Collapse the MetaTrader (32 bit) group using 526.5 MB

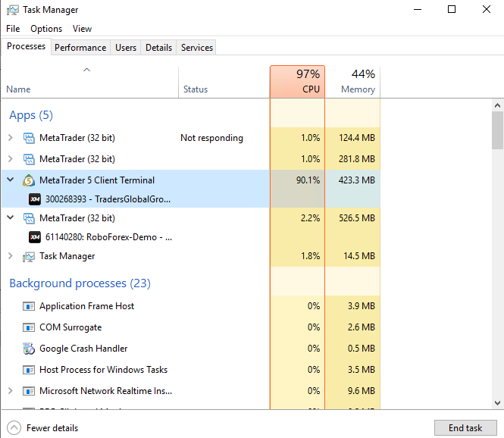tap(11, 217)
